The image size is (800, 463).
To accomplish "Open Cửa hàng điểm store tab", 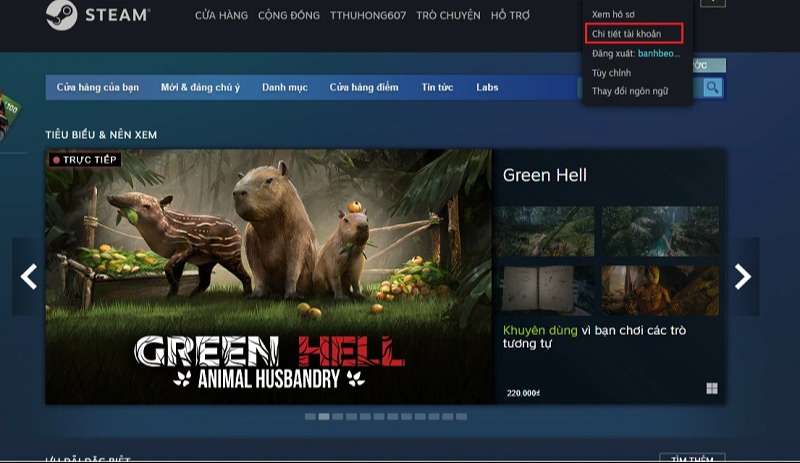I will [364, 87].
